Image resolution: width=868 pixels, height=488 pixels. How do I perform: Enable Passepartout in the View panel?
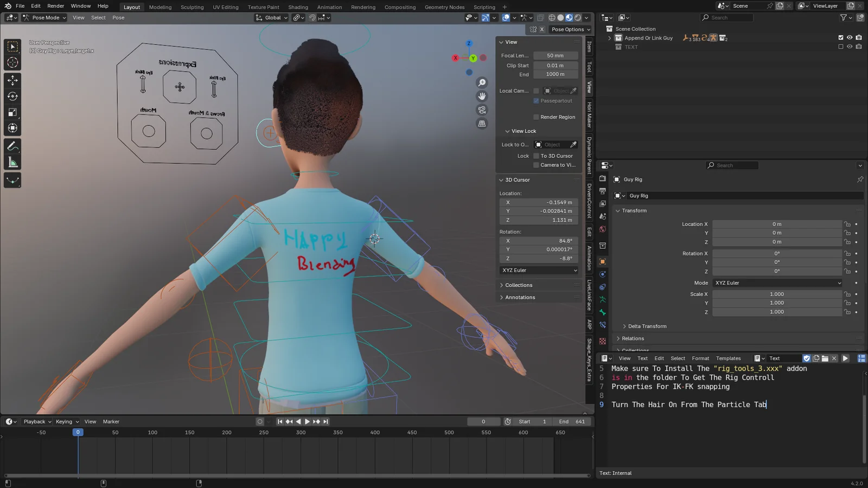pos(535,100)
